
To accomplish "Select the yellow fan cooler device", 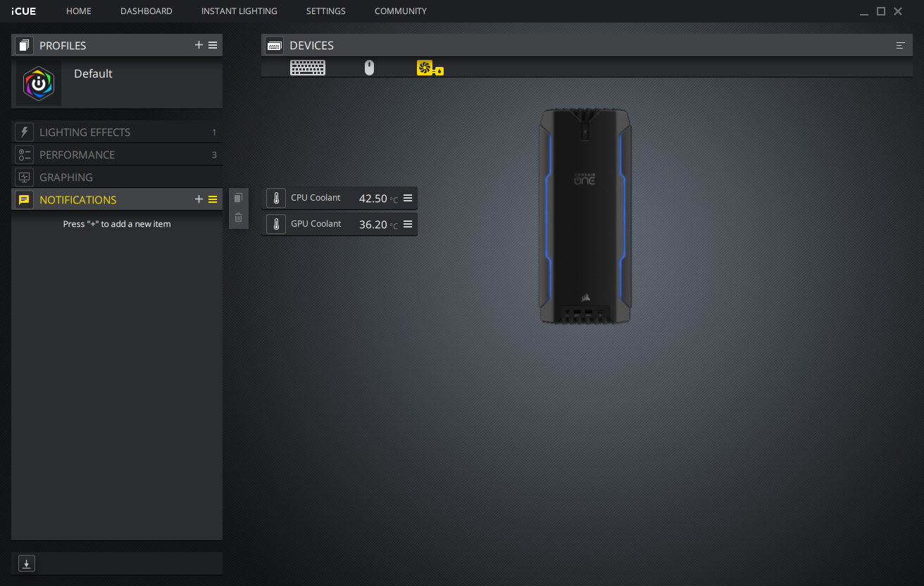I will coord(430,68).
